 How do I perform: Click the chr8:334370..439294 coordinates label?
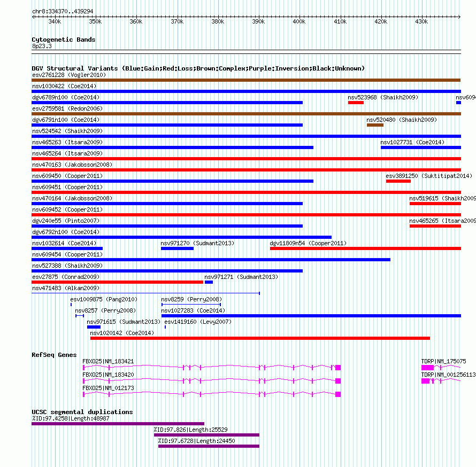coord(63,11)
